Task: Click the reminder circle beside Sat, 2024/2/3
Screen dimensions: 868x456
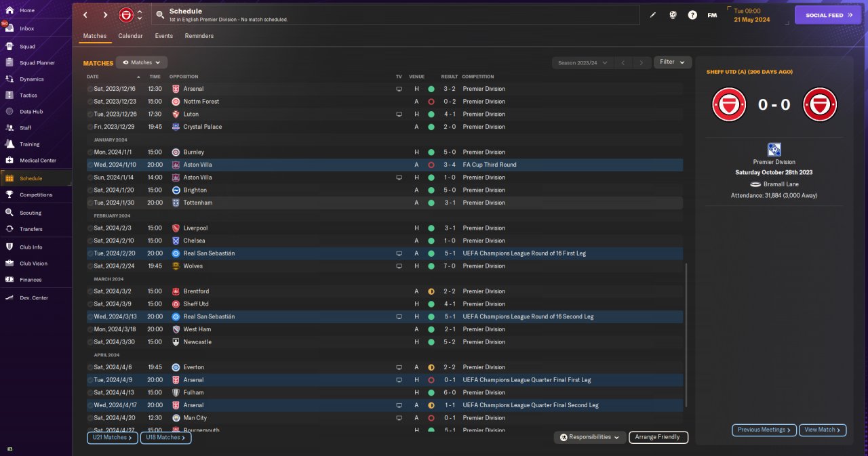Action: [90, 228]
